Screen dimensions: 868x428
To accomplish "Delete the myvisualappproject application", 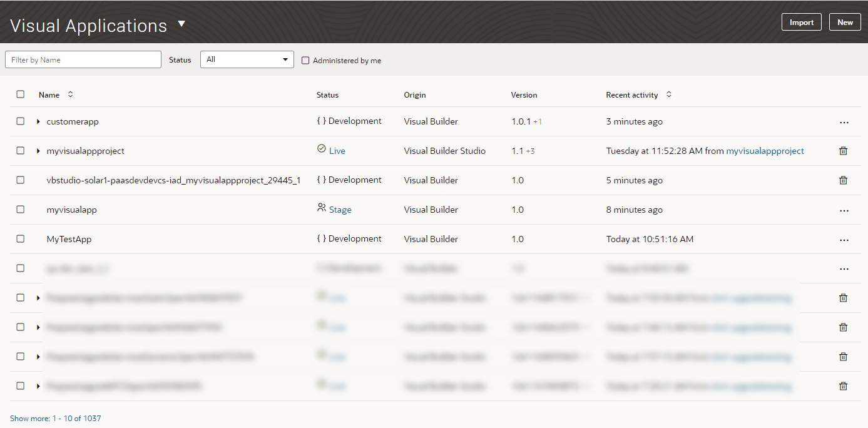I will point(843,151).
